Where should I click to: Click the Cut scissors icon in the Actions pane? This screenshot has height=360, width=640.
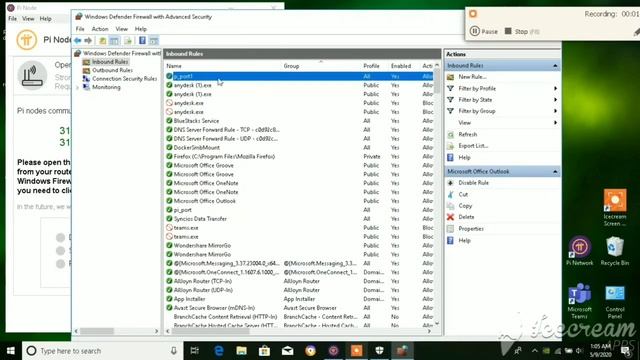(451, 194)
